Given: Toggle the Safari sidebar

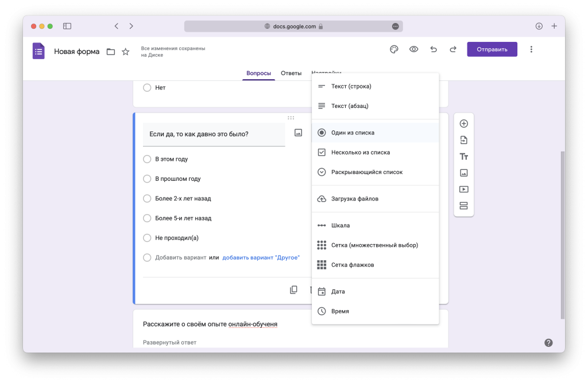Looking at the screenshot, I should [67, 26].
